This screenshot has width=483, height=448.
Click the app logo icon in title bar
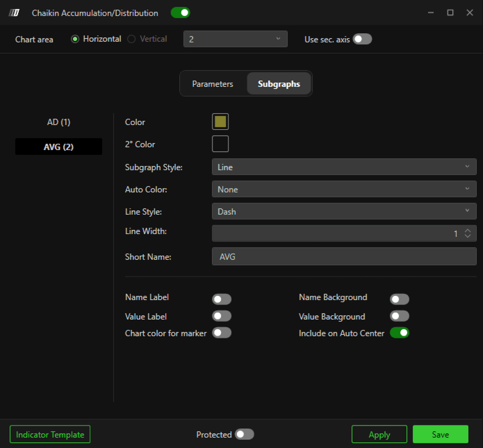click(14, 13)
